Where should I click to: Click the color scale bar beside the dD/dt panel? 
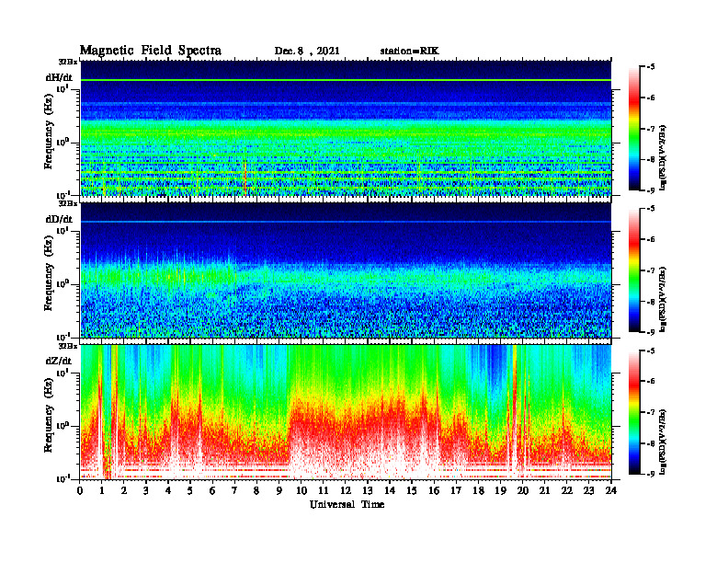[634, 270]
